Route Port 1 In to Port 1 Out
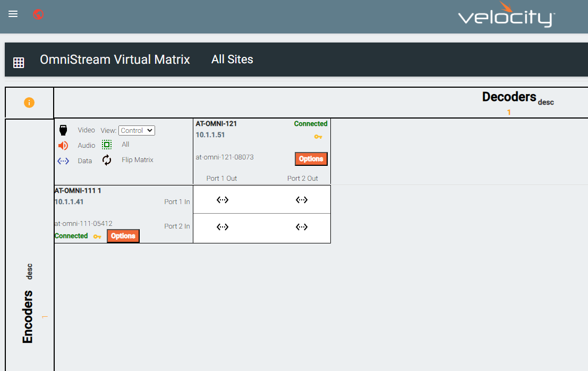This screenshot has width=588, height=371. (x=223, y=199)
